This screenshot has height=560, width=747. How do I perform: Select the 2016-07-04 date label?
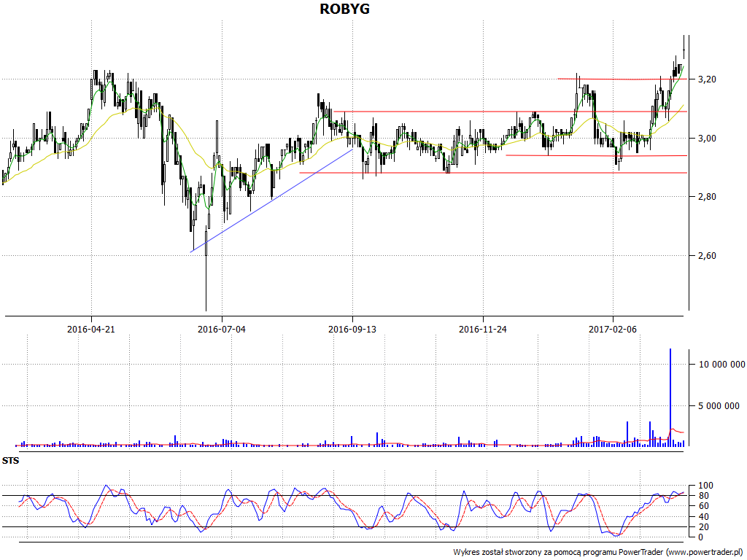tap(222, 329)
